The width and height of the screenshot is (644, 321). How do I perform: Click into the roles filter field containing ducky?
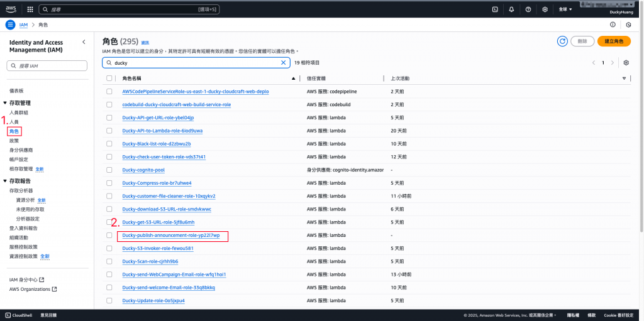(x=196, y=63)
